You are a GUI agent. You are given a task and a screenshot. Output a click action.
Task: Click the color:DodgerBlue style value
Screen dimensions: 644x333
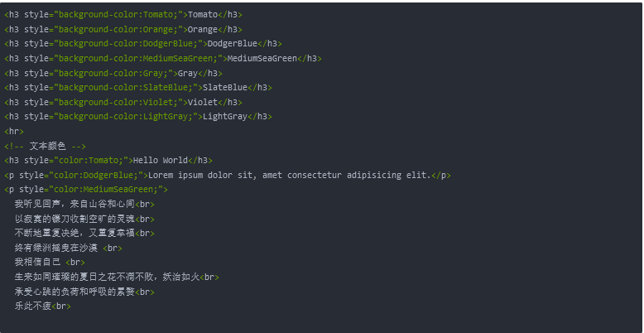click(x=96, y=175)
